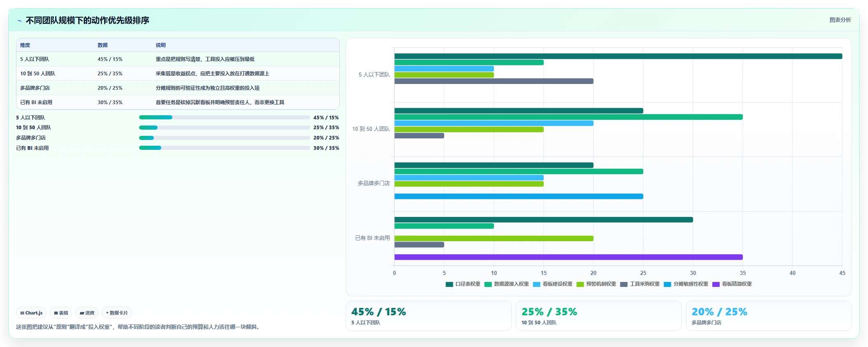Image resolution: width=868 pixels, height=347 pixels.
Task: Click the blue 分摊敏感性权重 bar for 多品牌多门店
Action: click(519, 196)
